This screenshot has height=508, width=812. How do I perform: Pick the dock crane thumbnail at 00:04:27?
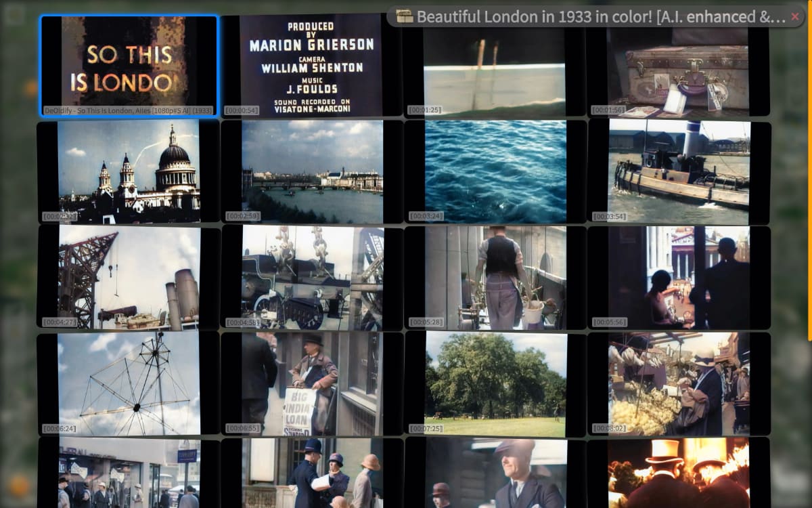(129, 277)
